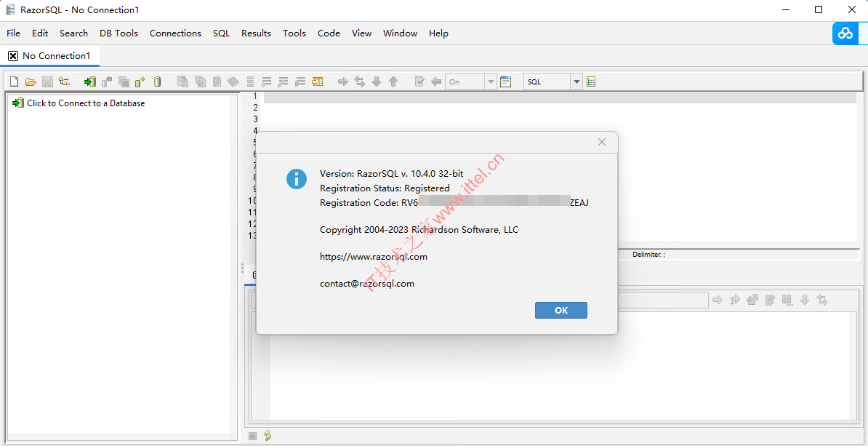Click the blue cloud icon at top right
Viewport: 868px width, 446px height.
845,33
